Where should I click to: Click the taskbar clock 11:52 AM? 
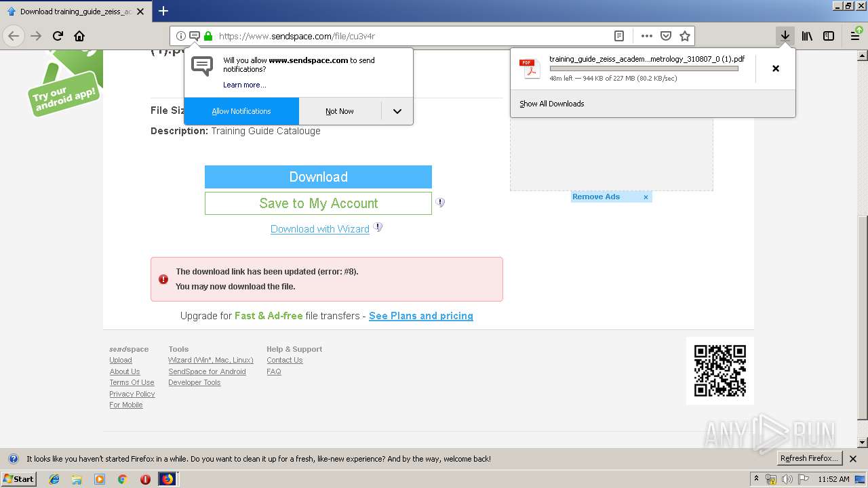[833, 479]
